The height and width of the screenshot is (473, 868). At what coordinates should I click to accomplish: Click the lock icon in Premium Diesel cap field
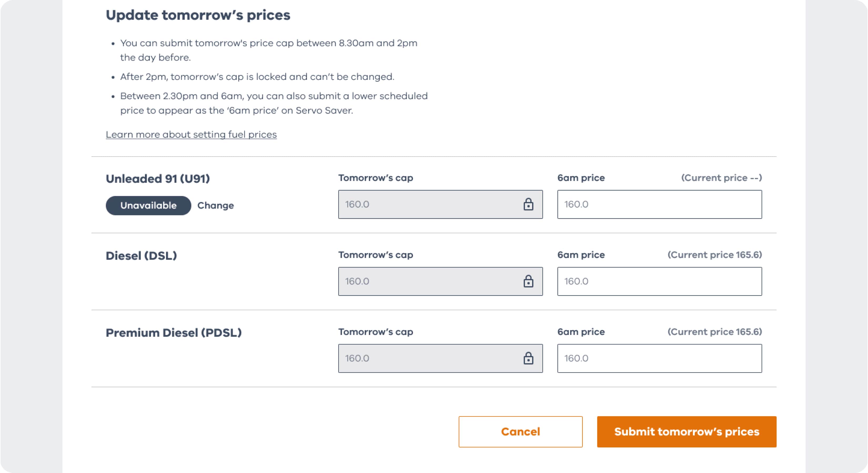click(528, 358)
